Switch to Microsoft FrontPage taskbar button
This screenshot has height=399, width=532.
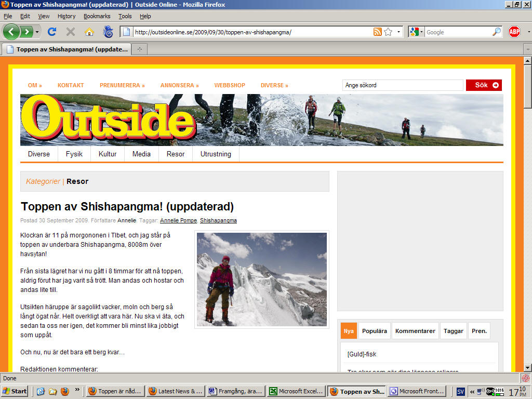[x=417, y=391]
